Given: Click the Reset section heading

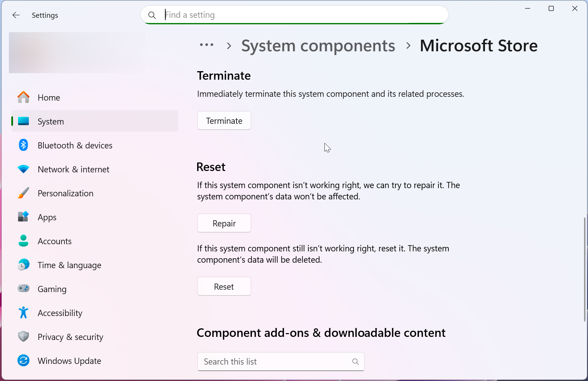Looking at the screenshot, I should (211, 167).
